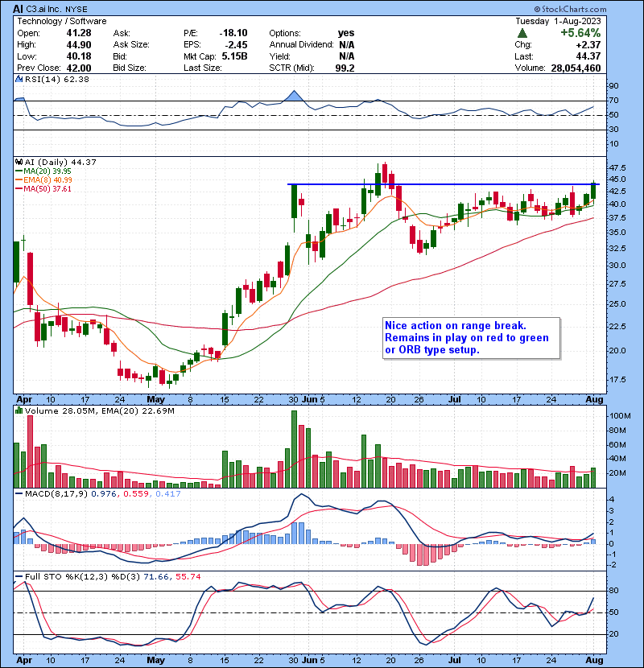Screen dimensions: 644x668
Task: Click the EPS value -2.45
Action: [x=236, y=45]
